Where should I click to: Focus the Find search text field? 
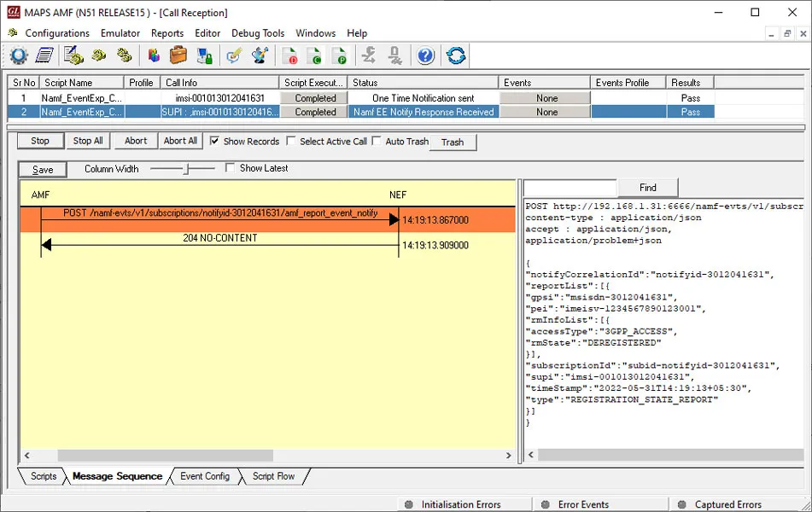(570, 188)
